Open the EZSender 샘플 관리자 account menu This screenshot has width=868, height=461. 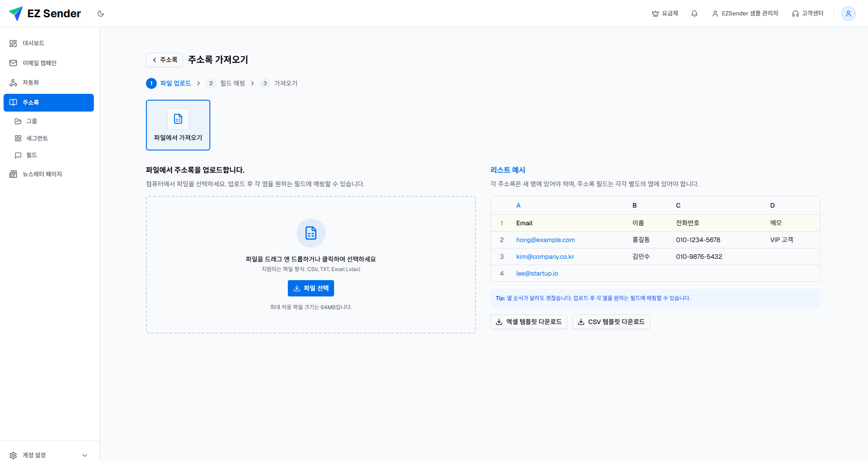click(745, 14)
